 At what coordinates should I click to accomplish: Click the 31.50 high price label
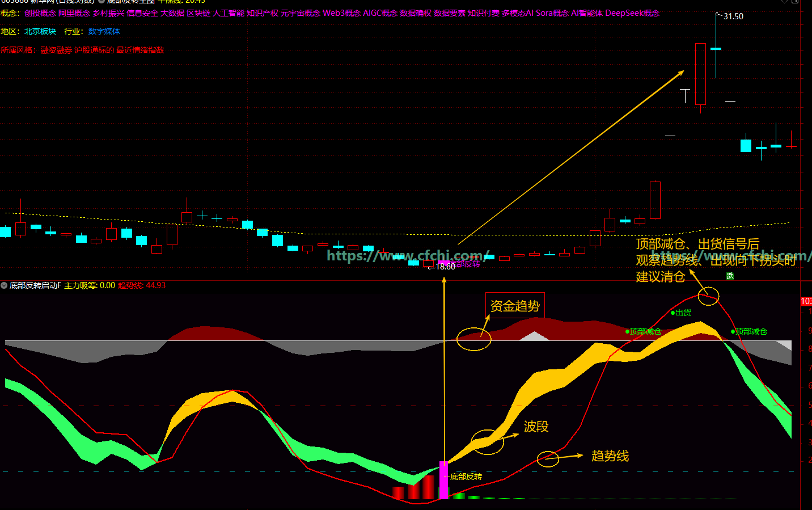pos(733,16)
